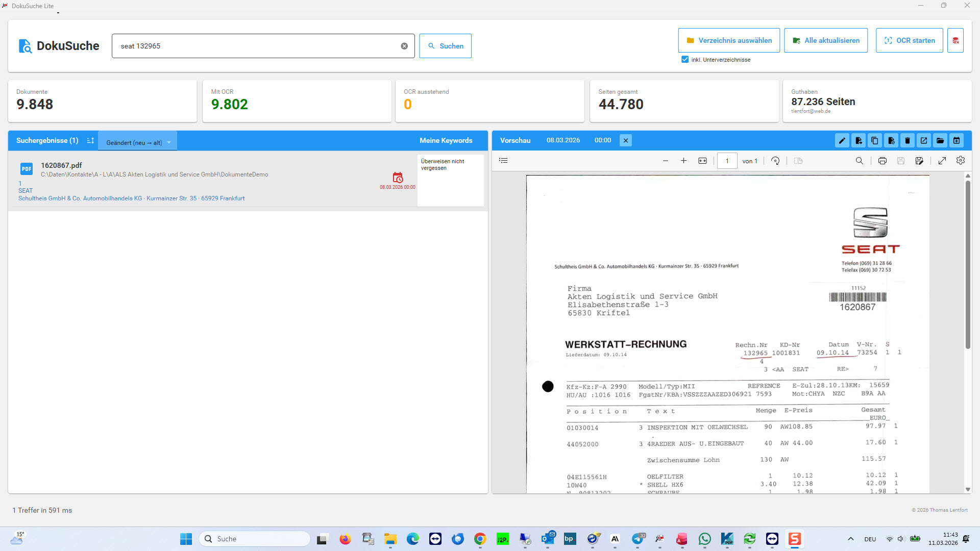This screenshot has width=980, height=551.
Task: Toggle fullscreen arrows icon in viewer
Action: [x=942, y=161]
